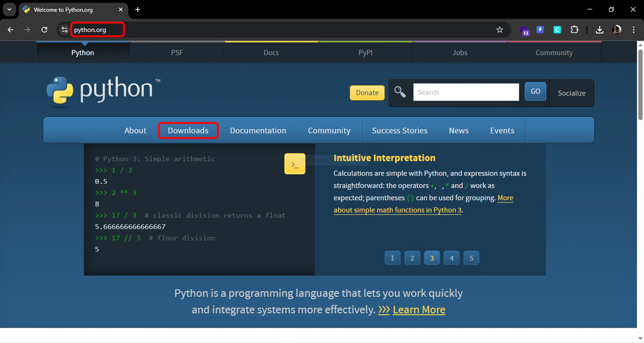The image size is (644, 343).
Task: Click the scrollbar down arrow
Action: point(640,338)
